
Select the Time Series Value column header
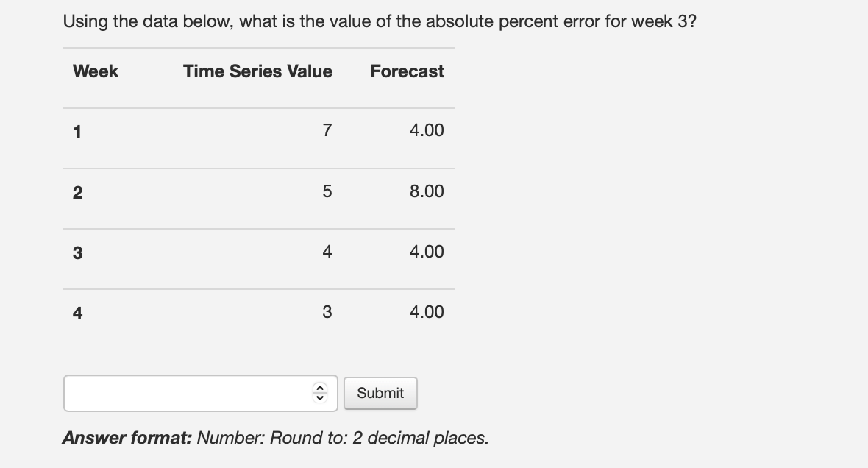(257, 71)
